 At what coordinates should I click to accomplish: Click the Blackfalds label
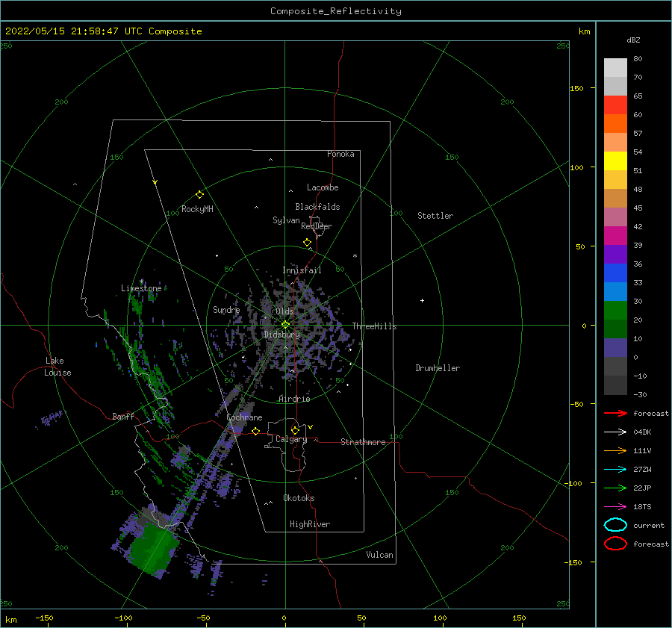click(317, 207)
